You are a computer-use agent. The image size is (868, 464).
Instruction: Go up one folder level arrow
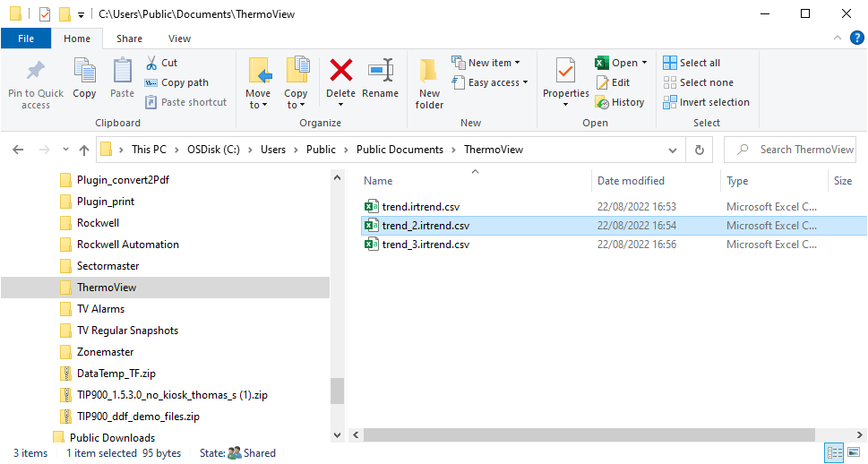click(84, 150)
